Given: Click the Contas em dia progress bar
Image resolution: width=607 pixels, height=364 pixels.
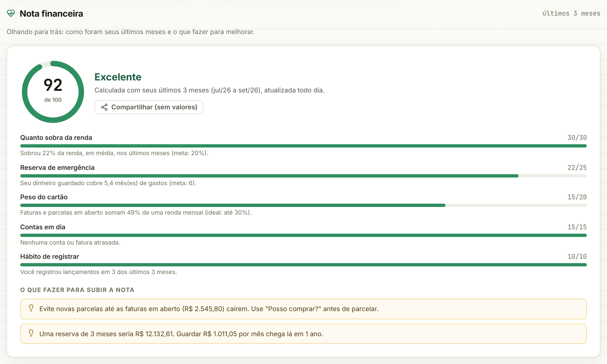Looking at the screenshot, I should pyautogui.click(x=303, y=235).
